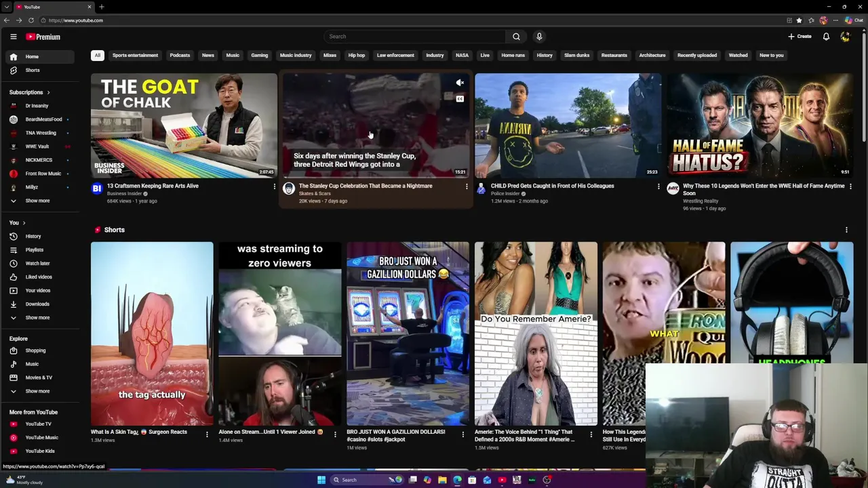Click the YouTube search input field
This screenshot has width=868, height=488.
tap(414, 37)
